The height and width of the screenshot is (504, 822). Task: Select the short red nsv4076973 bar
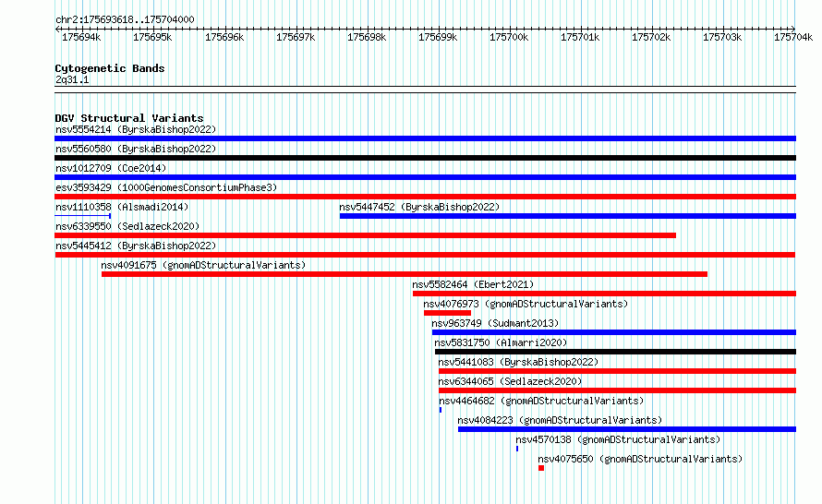pos(447,313)
